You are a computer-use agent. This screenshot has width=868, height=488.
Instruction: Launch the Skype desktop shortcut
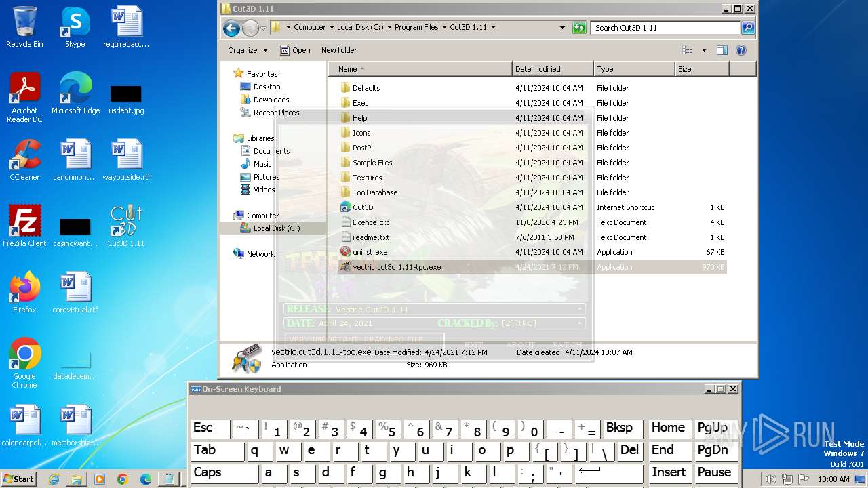click(75, 27)
